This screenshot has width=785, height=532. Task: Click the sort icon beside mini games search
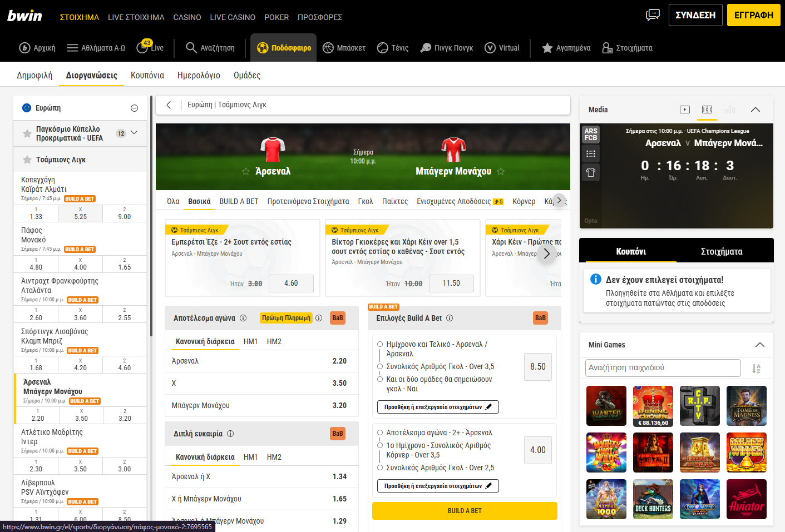pyautogui.click(x=756, y=368)
